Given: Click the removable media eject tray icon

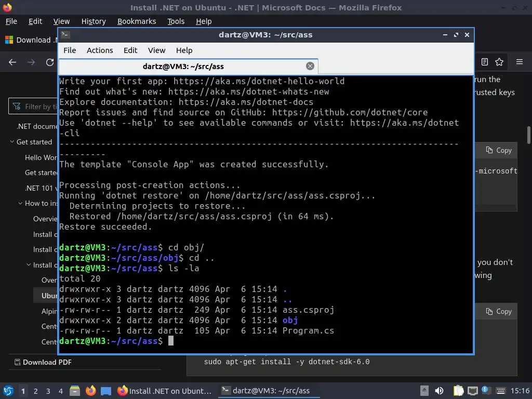Looking at the screenshot, I should click(x=424, y=391).
